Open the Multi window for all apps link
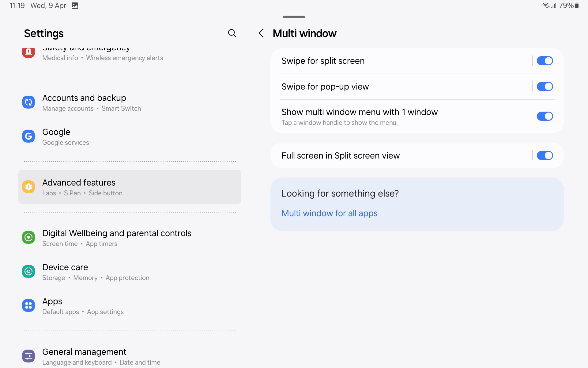Image resolution: width=588 pixels, height=368 pixels. click(x=329, y=213)
